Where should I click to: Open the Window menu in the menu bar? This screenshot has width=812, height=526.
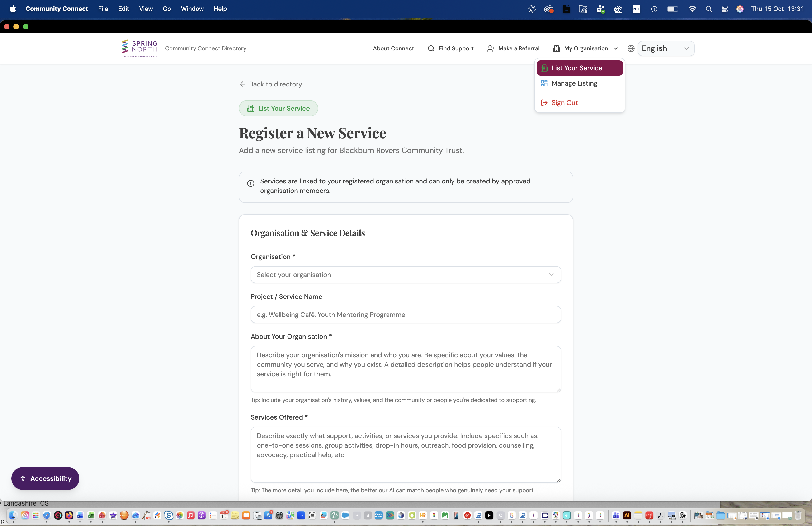point(192,9)
